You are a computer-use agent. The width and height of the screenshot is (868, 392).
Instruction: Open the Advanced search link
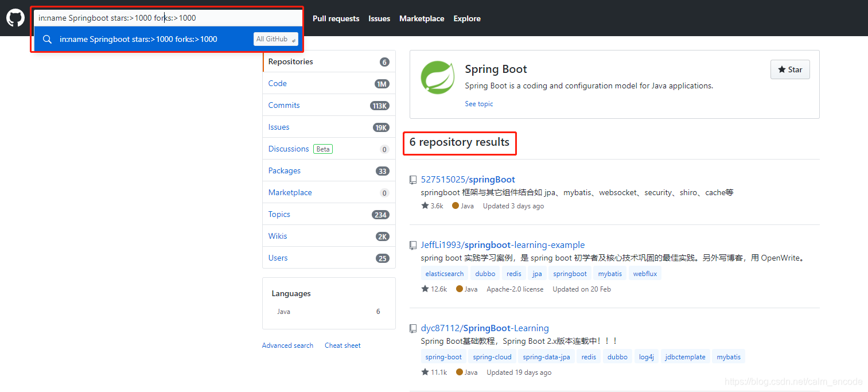pyautogui.click(x=287, y=346)
